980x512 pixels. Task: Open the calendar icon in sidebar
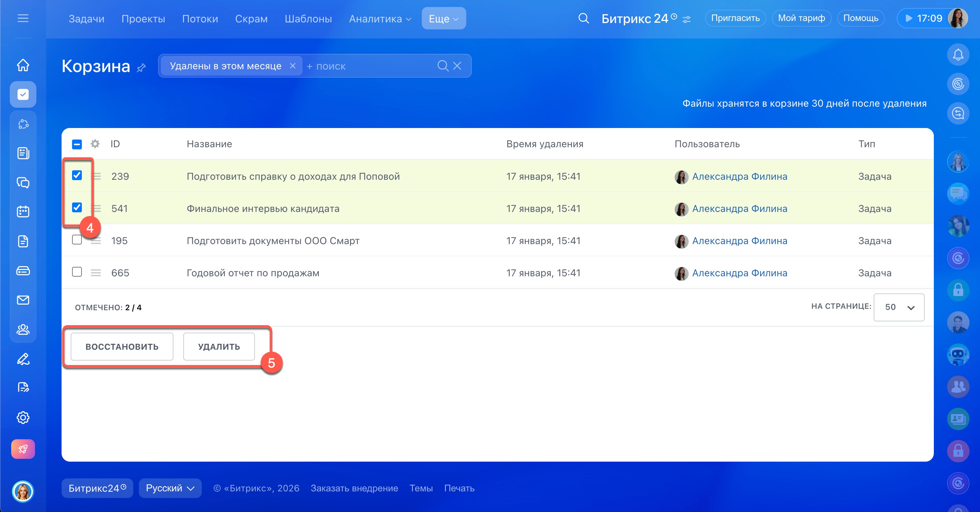23,212
